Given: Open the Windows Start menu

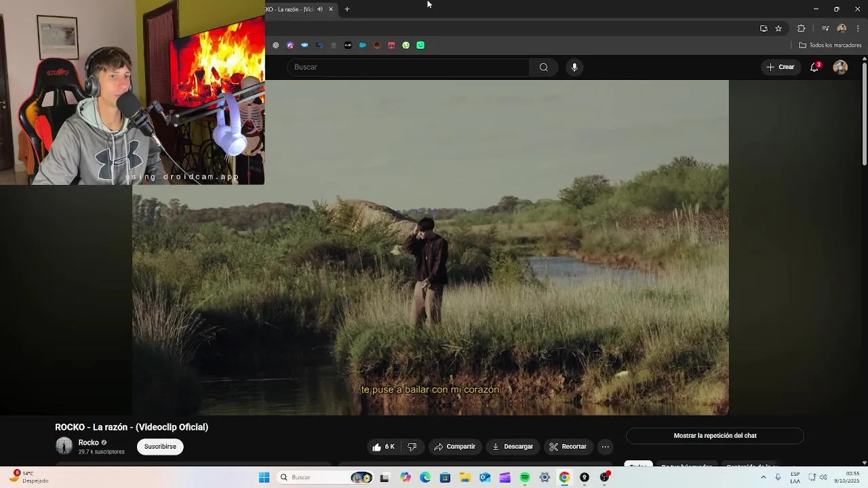Looking at the screenshot, I should pos(264,477).
